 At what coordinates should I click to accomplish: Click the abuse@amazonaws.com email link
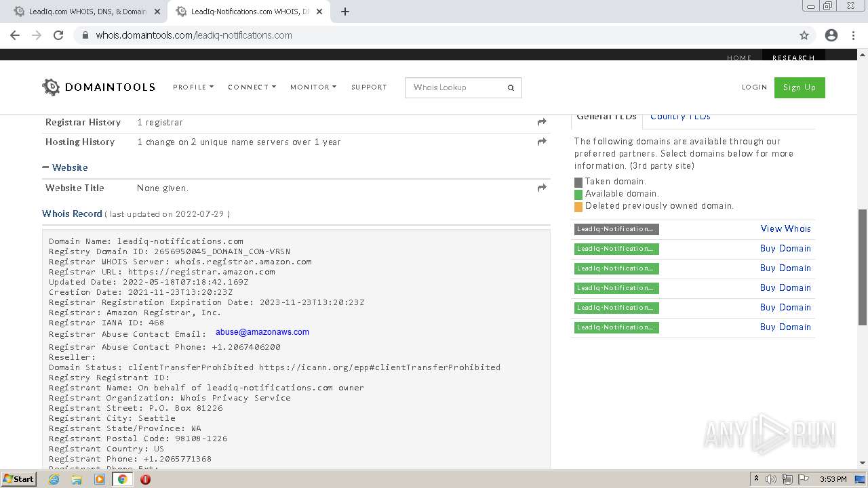pyautogui.click(x=262, y=332)
